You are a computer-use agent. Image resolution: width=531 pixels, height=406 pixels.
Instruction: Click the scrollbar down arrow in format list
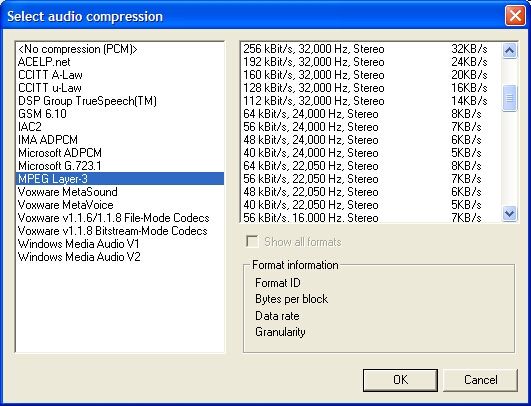click(x=510, y=213)
